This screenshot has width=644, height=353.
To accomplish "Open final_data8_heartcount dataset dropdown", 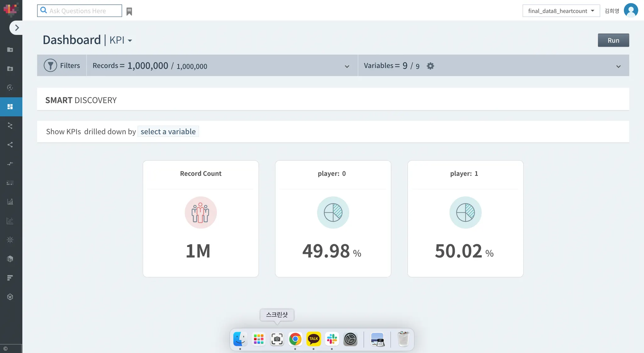I will [x=561, y=11].
